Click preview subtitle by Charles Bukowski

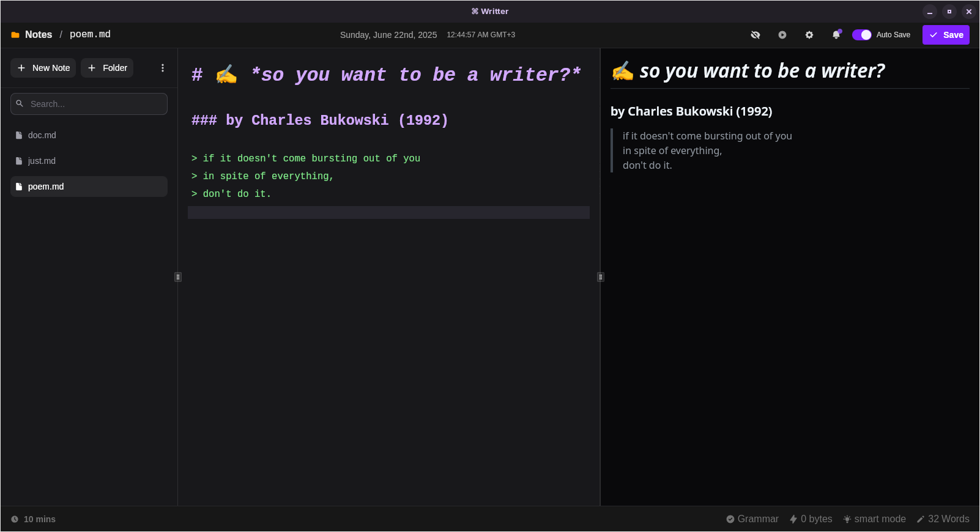tap(691, 111)
